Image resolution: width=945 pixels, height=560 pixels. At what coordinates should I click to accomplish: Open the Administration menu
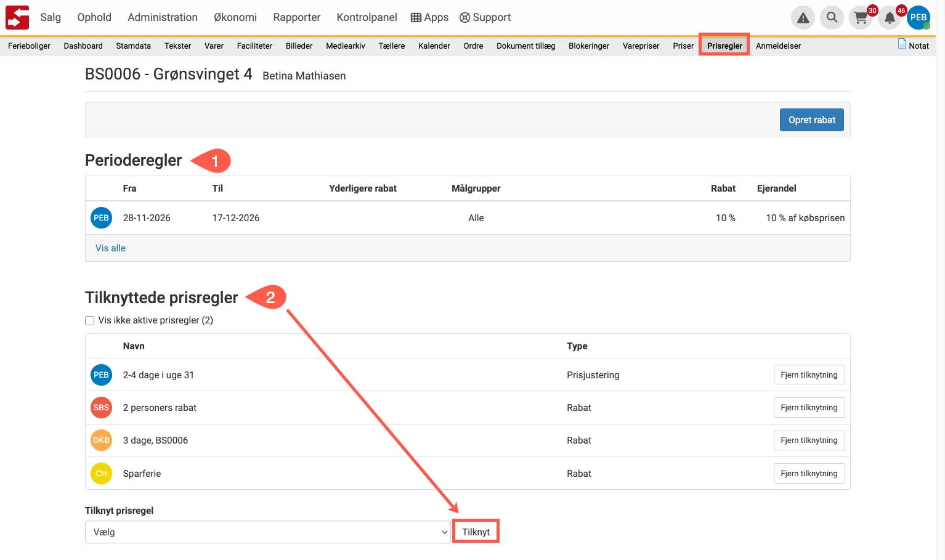[163, 17]
